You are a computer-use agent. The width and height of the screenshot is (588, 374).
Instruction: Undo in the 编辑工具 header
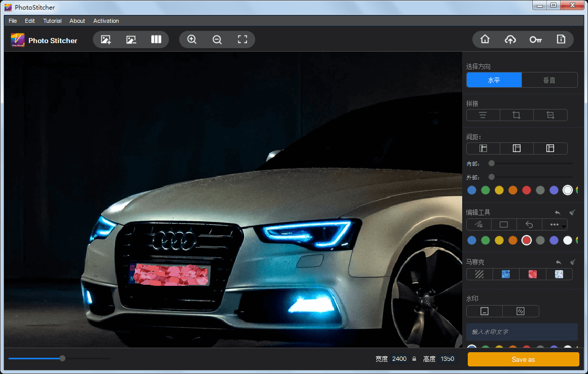click(558, 212)
